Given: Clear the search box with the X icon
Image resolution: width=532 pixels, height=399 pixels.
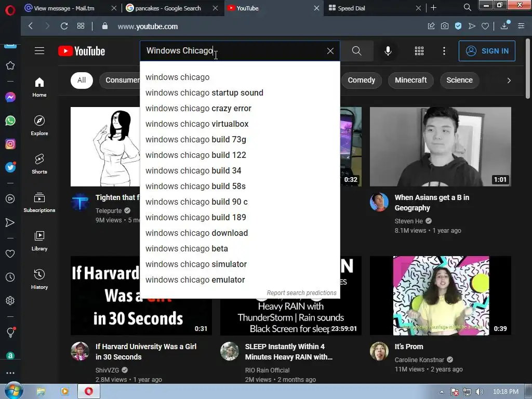Looking at the screenshot, I should 330,51.
